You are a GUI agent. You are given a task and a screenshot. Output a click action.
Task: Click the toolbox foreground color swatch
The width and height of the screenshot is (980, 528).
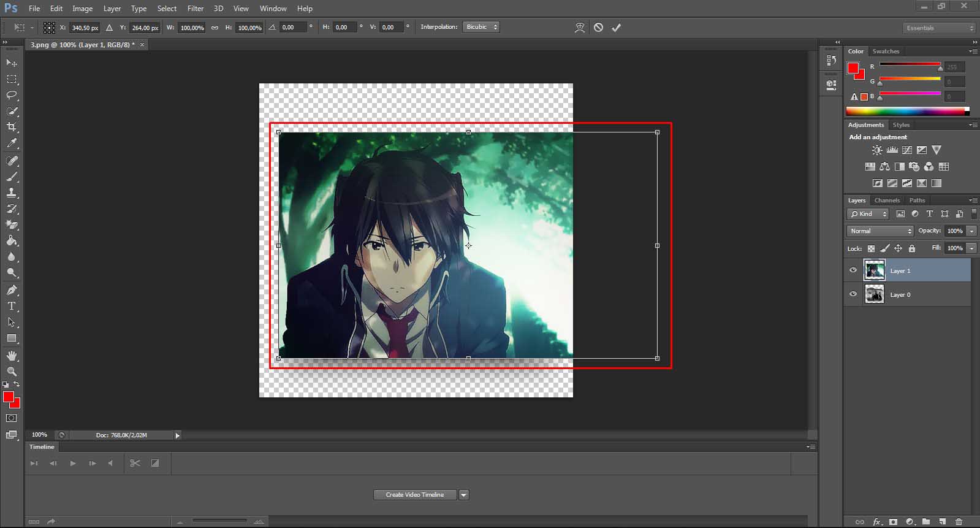point(9,397)
